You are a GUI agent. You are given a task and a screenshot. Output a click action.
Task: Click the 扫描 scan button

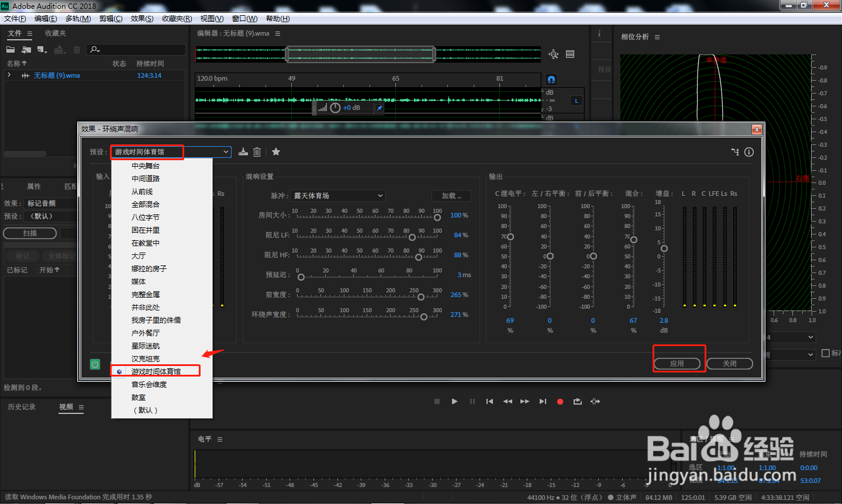[30, 233]
